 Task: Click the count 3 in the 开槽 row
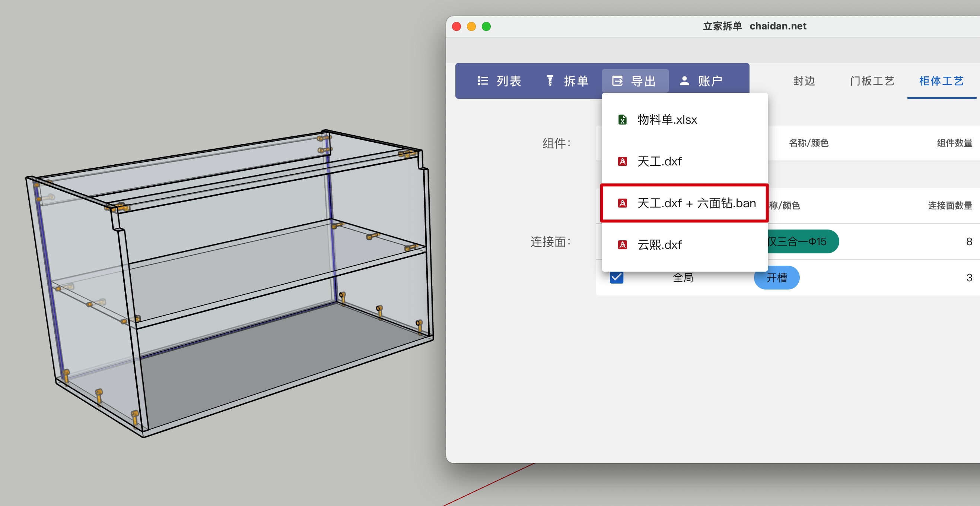(x=969, y=278)
